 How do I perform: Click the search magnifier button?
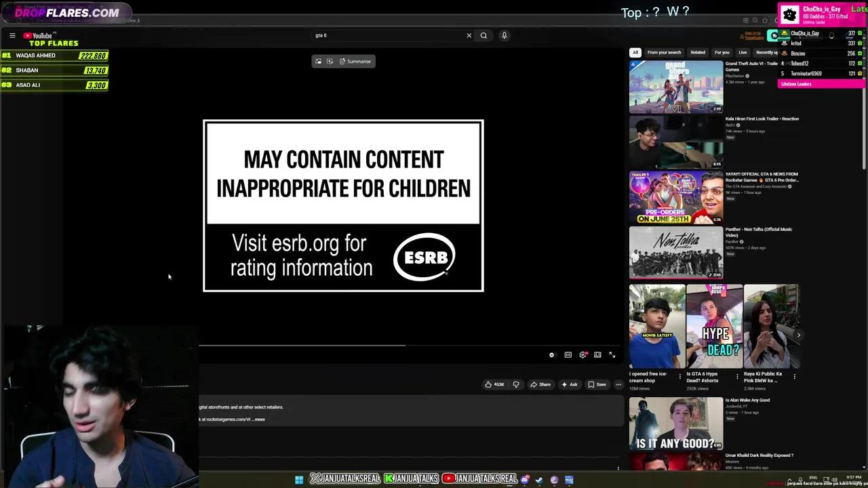click(484, 35)
